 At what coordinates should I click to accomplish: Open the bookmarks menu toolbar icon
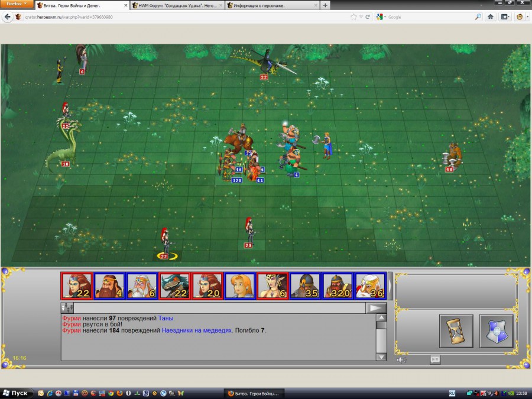pyautogui.click(x=505, y=17)
